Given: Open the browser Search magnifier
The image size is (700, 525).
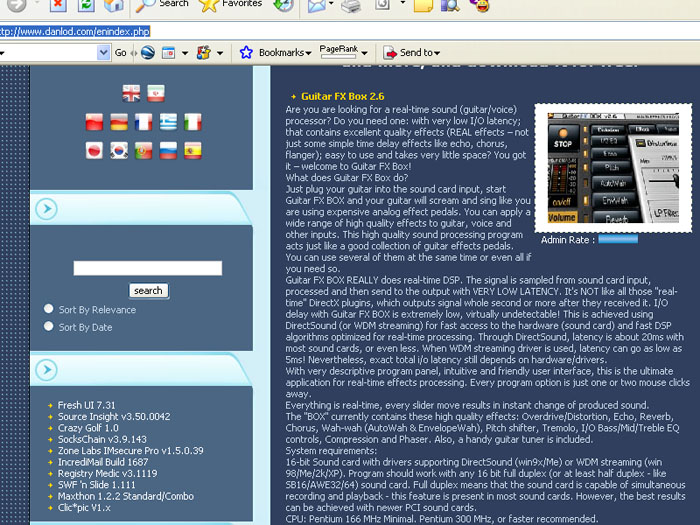Looking at the screenshot, I should coord(146,5).
